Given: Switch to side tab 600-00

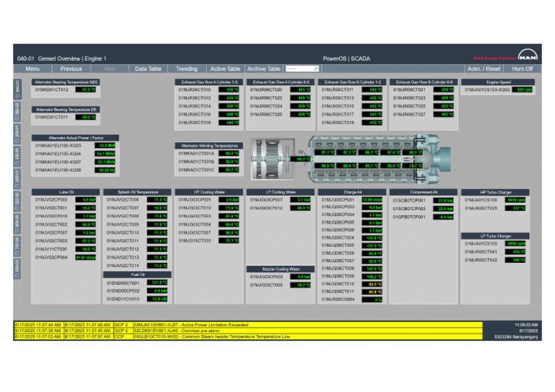Looking at the screenshot, I should (17, 223).
